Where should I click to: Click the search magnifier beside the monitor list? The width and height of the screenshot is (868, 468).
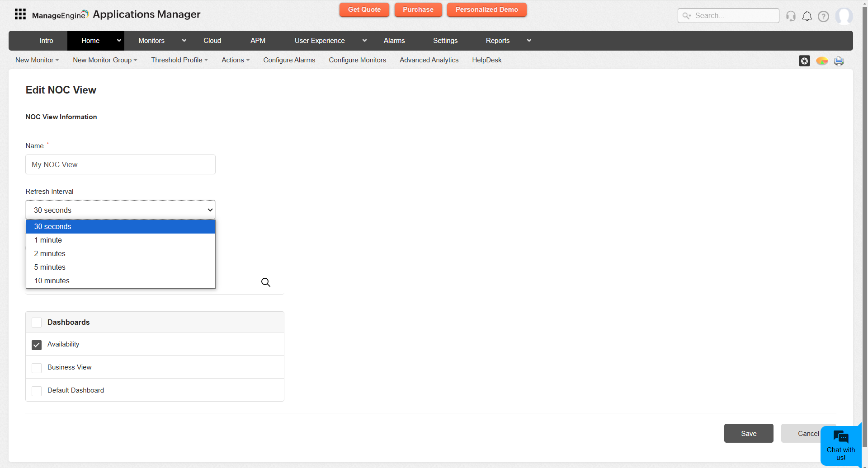tap(265, 282)
